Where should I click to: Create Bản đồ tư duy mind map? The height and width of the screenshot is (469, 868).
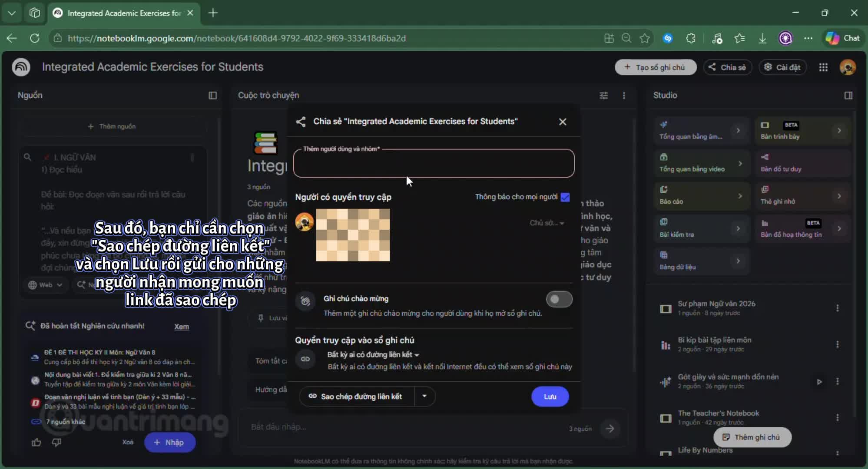tap(803, 163)
